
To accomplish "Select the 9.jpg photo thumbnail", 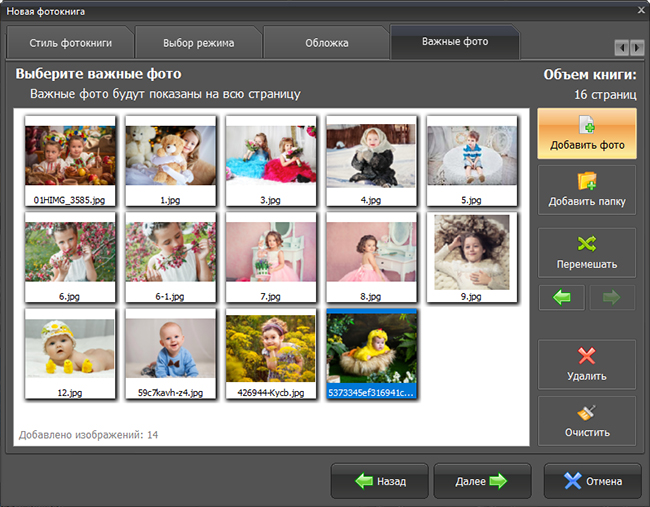I will [472, 257].
